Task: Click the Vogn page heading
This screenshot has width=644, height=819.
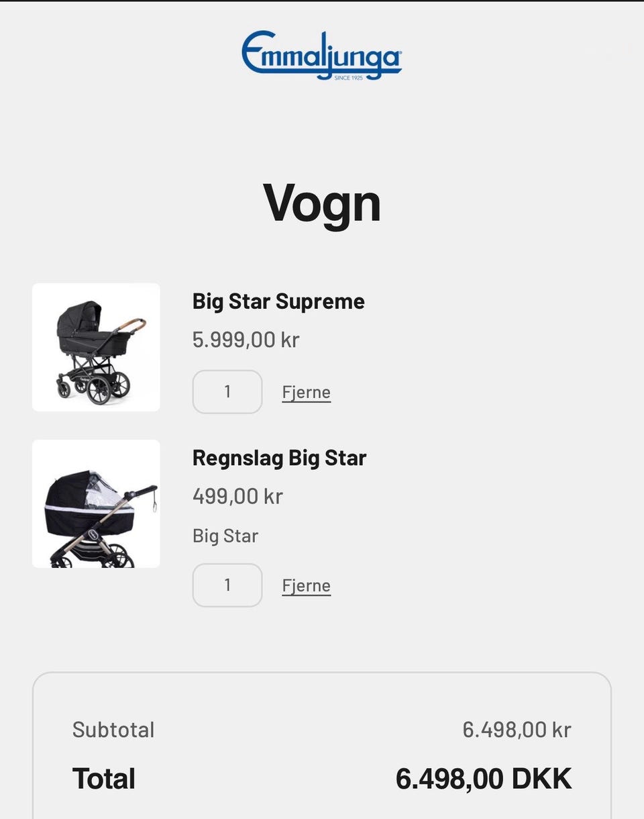Action: (x=322, y=203)
